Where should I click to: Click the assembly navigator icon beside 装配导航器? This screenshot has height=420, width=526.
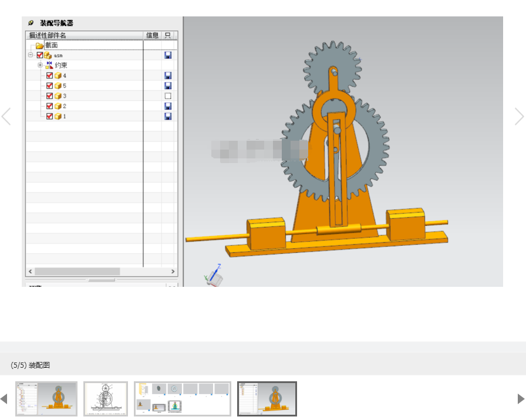(x=31, y=23)
